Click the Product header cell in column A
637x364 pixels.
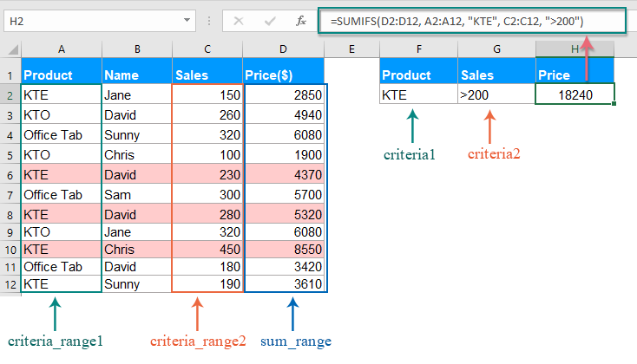point(62,71)
